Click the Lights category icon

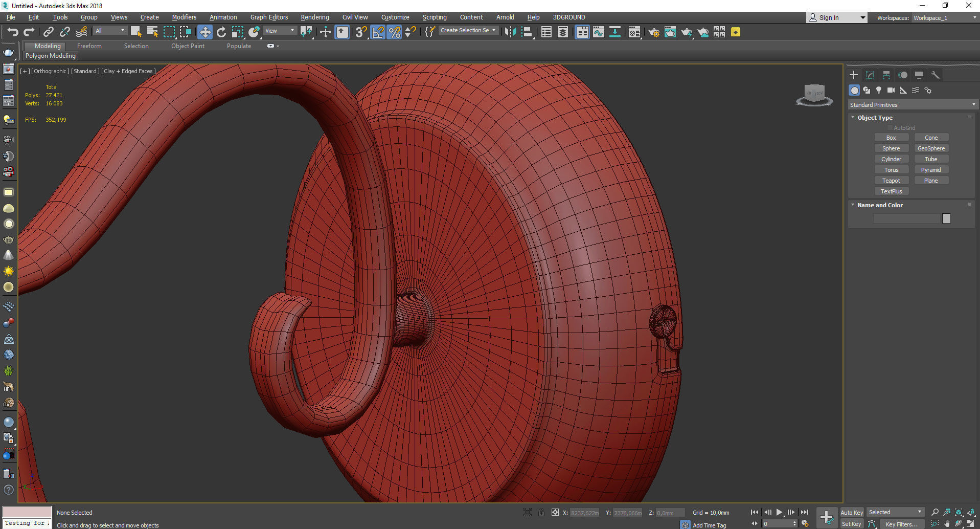coord(879,90)
